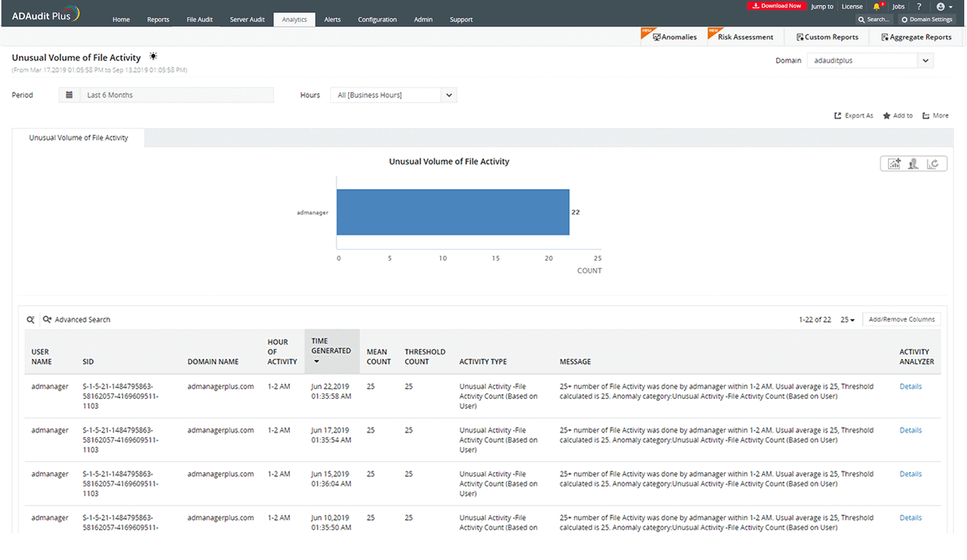Open Details link for Jun 22 entry
The image size is (967, 560).
(x=911, y=387)
